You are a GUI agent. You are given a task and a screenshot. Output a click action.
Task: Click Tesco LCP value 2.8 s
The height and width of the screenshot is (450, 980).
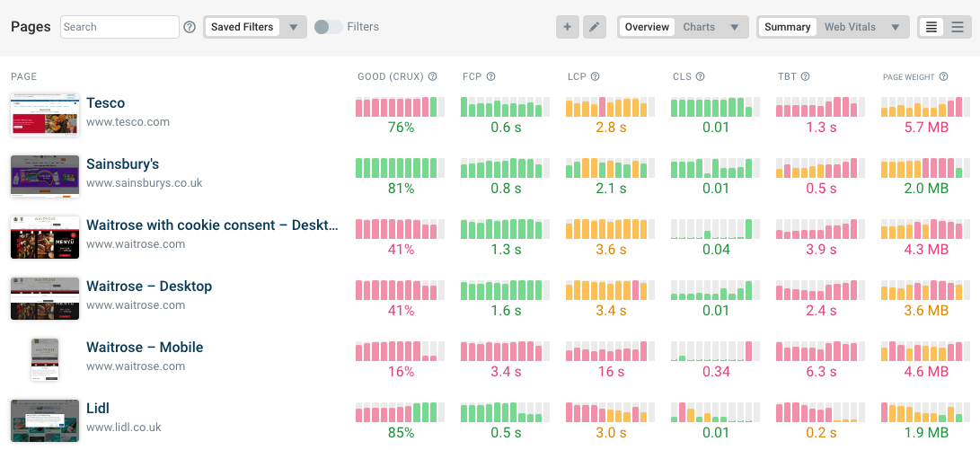click(611, 128)
